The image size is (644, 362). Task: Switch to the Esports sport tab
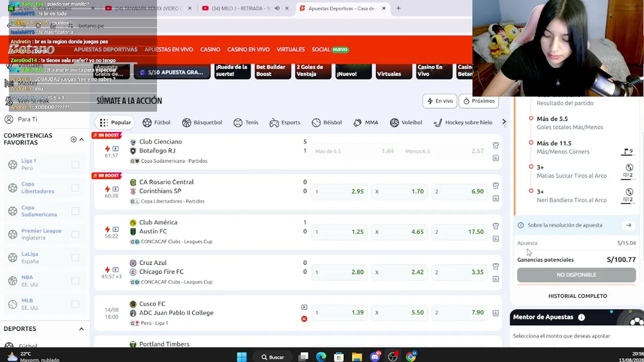tap(285, 123)
